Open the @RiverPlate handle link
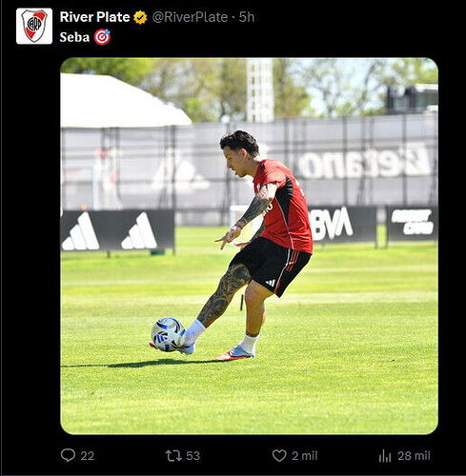Viewport: 466px width, 476px height. coord(190,17)
